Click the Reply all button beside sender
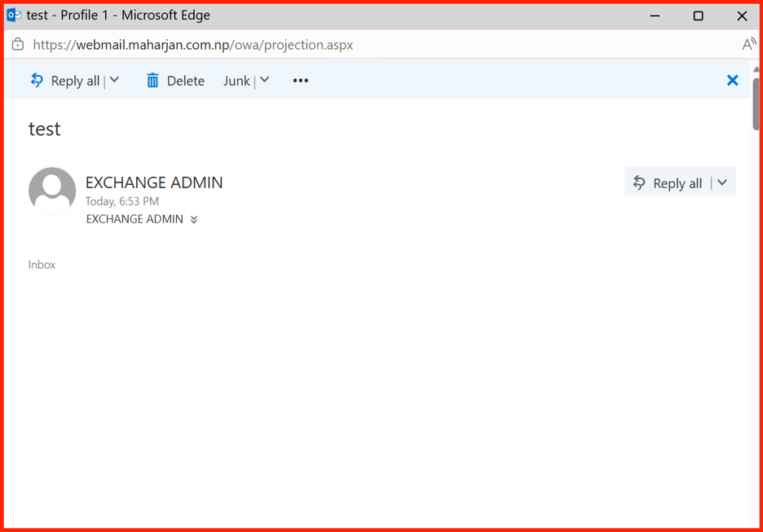 (x=667, y=182)
